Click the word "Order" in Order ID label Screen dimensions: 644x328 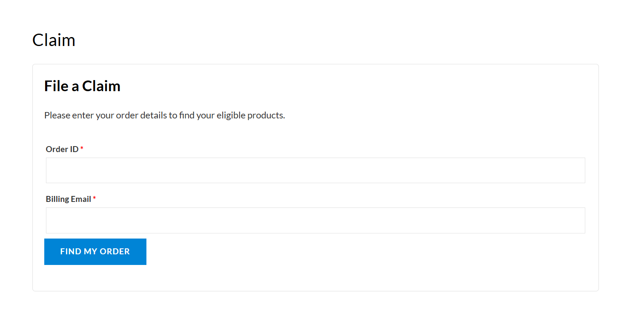coord(57,149)
